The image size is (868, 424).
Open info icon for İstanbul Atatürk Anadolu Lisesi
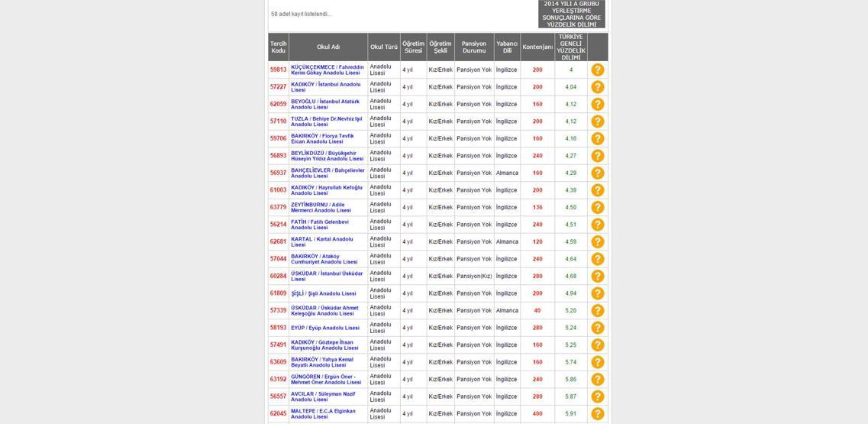coord(597,104)
